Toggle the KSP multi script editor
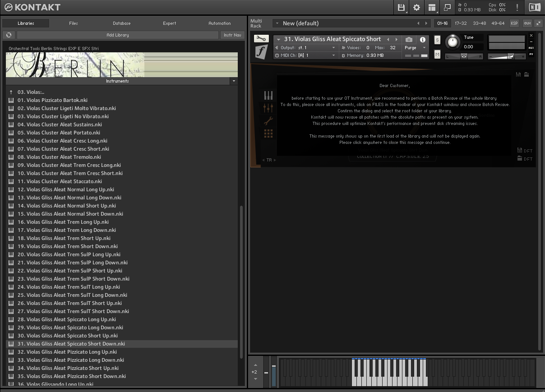 514,23
